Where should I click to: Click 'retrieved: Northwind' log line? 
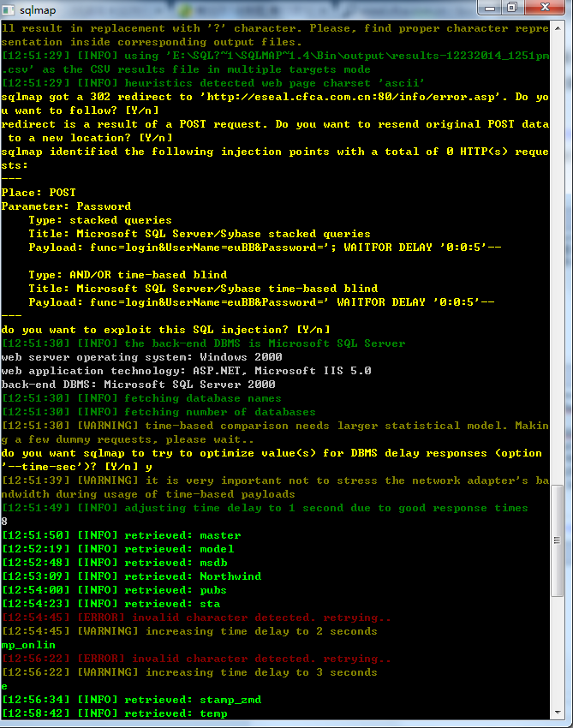tap(132, 576)
